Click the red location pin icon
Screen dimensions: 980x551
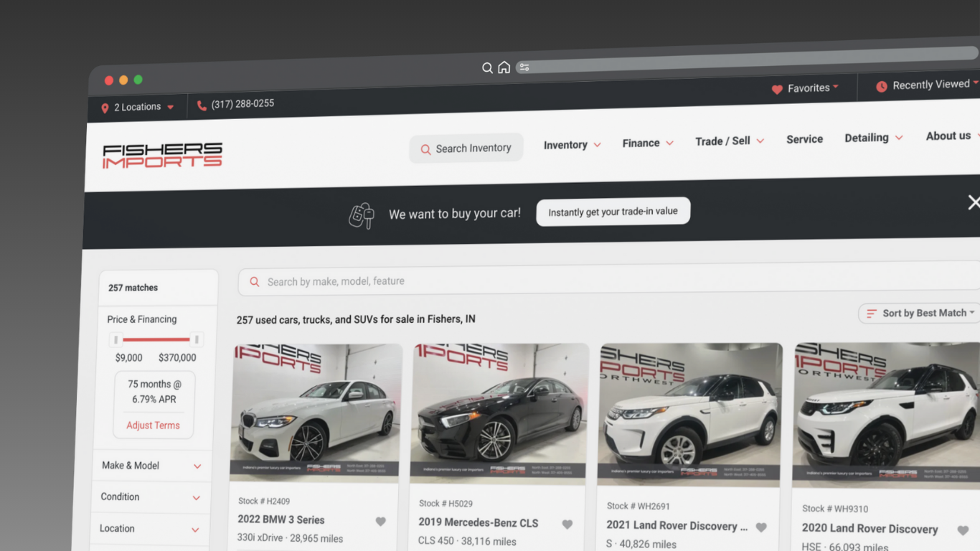(105, 108)
